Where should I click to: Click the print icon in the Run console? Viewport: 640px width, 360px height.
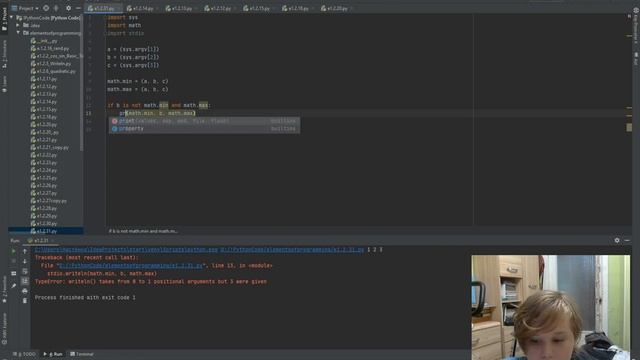24,291
